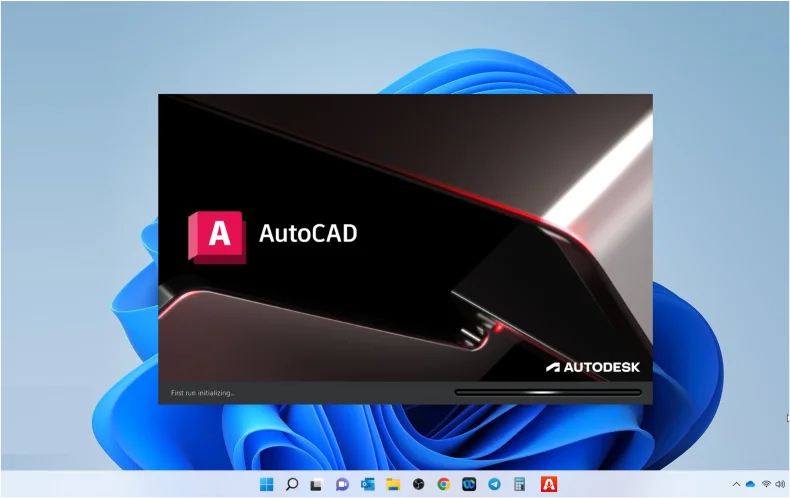Open the Calculator taskbar icon
The width and height of the screenshot is (790, 498).
[x=519, y=484]
